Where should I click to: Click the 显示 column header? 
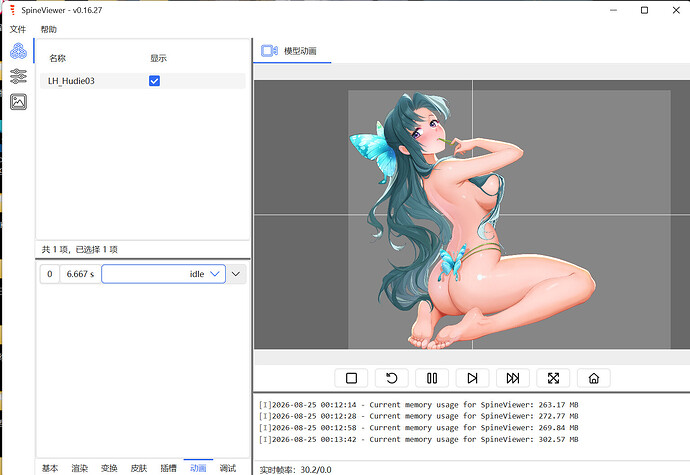pos(158,58)
